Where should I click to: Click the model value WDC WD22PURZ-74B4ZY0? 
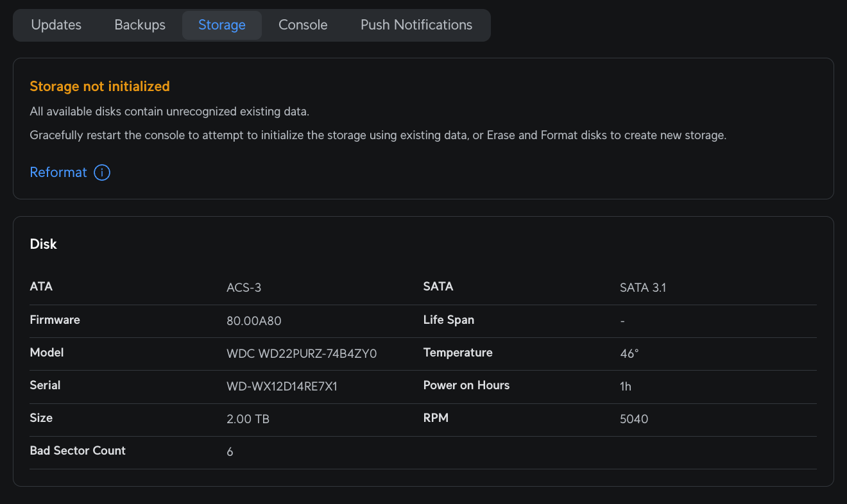302,354
